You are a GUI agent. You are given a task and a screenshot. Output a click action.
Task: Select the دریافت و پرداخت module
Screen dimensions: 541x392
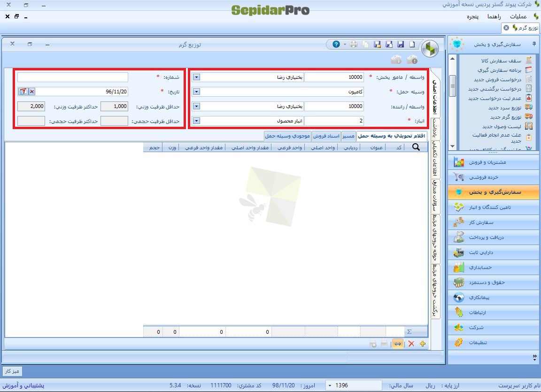pos(494,237)
